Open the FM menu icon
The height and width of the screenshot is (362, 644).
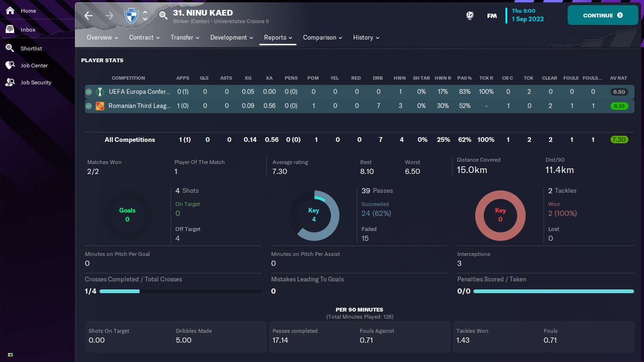click(492, 16)
